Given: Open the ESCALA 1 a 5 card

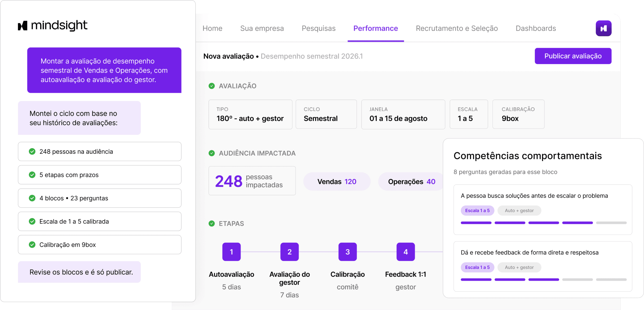Looking at the screenshot, I should pyautogui.click(x=469, y=114).
